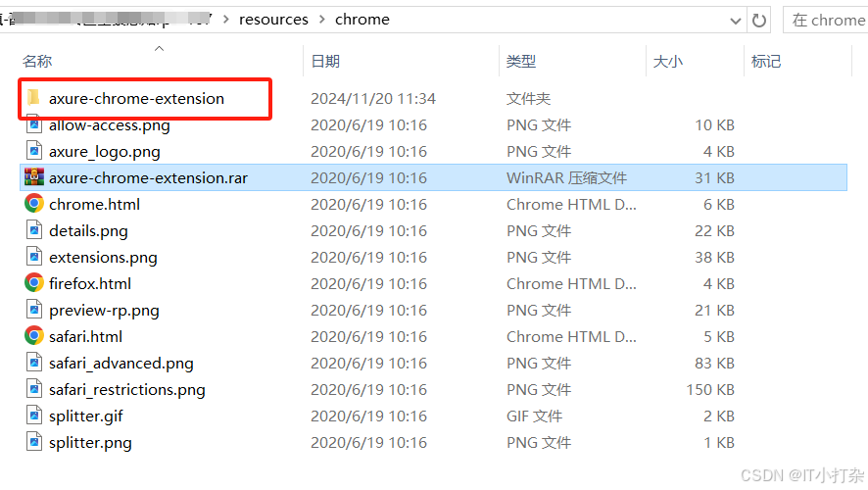Sort by 类型 column header
The image size is (868, 490).
(x=521, y=61)
